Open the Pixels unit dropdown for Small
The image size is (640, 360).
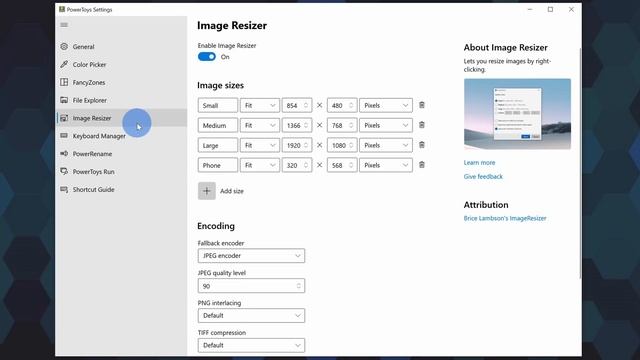pos(386,105)
